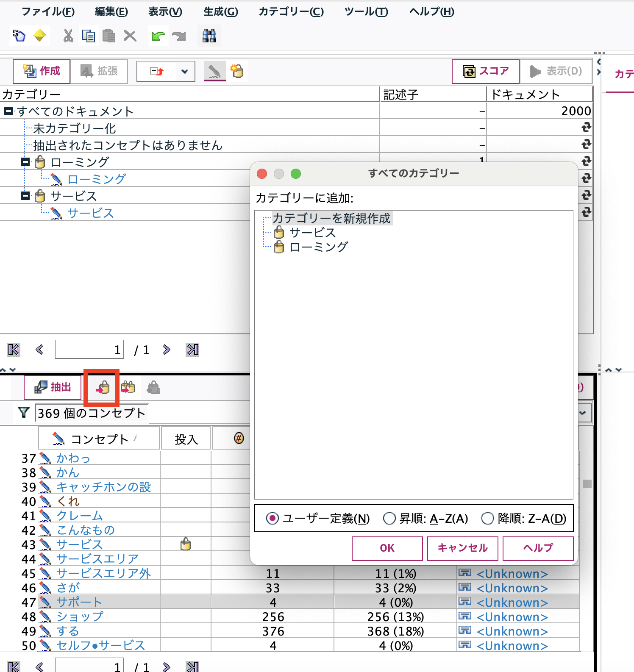634x672 pixels.
Task: Collapse the すべてのドキュメント tree node
Action: click(x=8, y=111)
